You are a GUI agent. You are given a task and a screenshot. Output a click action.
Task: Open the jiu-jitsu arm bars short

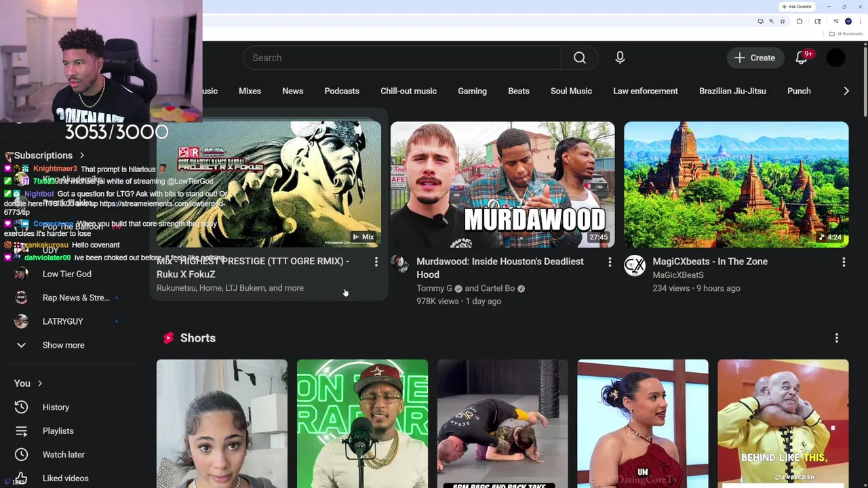click(x=502, y=424)
